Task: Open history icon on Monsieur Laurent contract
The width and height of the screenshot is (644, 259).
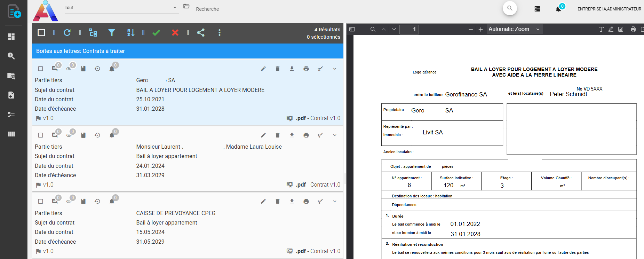Action: tap(97, 135)
